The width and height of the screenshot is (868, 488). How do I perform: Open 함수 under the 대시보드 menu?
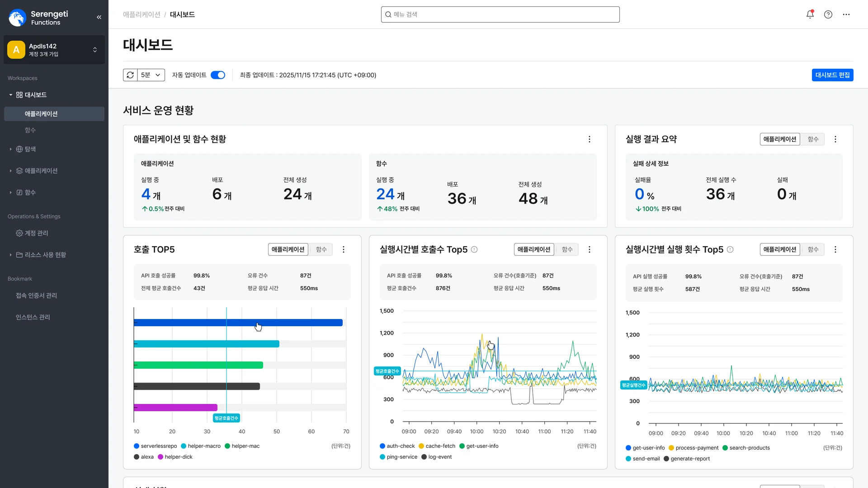[30, 130]
